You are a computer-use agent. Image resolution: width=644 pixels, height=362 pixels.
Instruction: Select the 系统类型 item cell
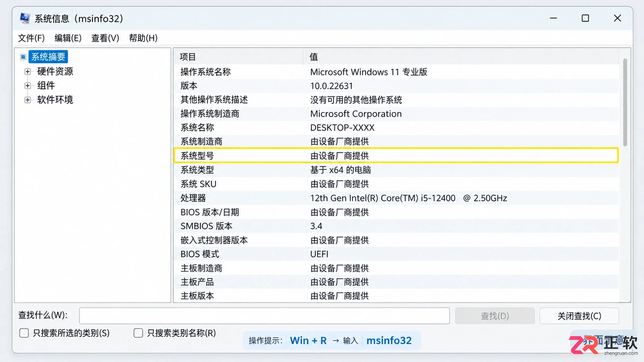197,170
